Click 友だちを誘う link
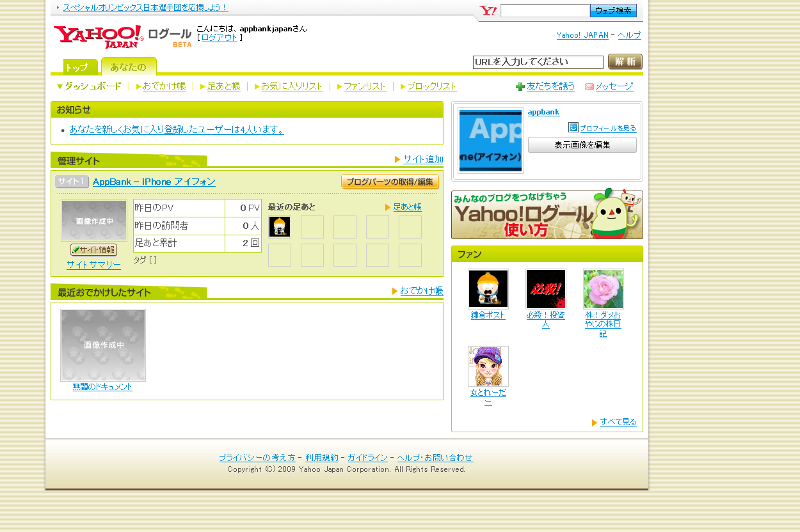The width and height of the screenshot is (800, 532). [x=551, y=86]
